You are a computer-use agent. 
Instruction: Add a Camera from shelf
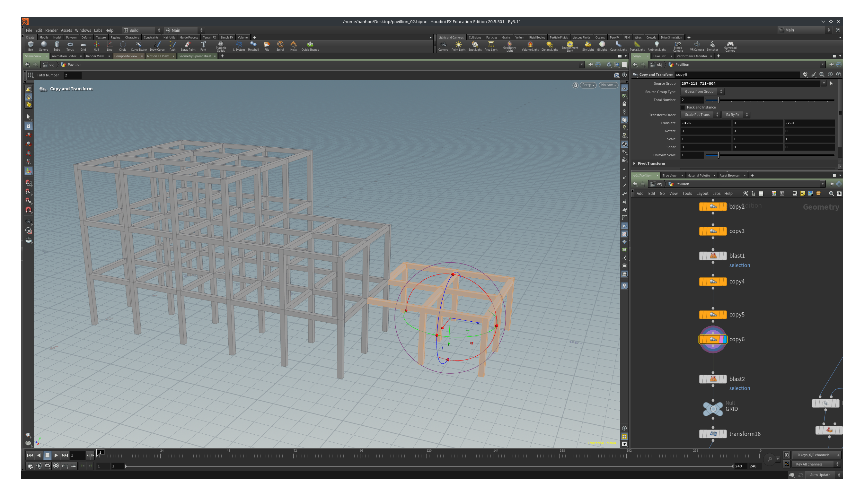[443, 46]
